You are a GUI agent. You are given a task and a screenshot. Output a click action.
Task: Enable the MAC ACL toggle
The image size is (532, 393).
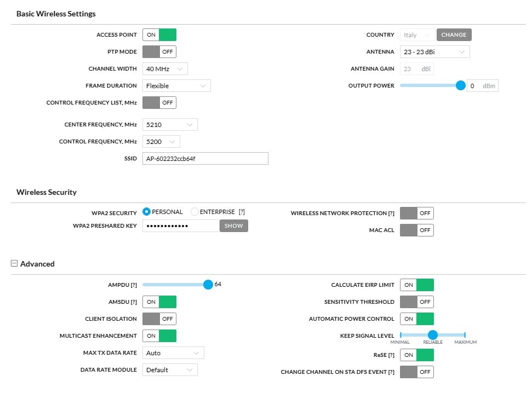point(417,230)
